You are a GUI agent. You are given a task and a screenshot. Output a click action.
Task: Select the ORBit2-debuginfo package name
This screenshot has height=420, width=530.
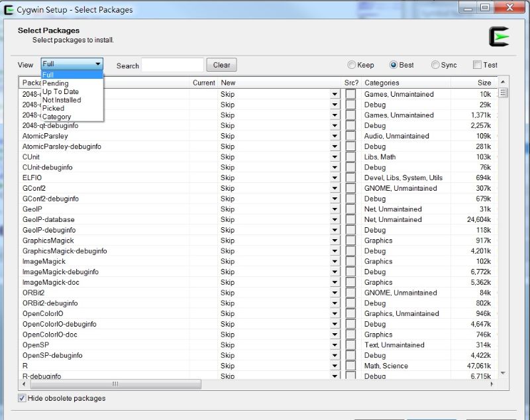pyautogui.click(x=50, y=303)
